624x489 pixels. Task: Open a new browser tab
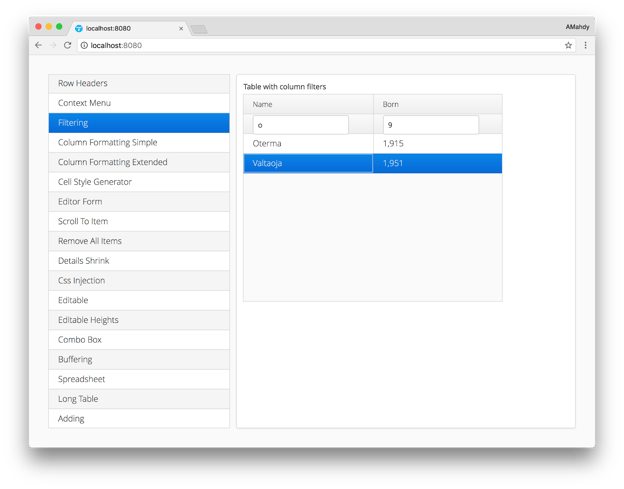pos(199,29)
